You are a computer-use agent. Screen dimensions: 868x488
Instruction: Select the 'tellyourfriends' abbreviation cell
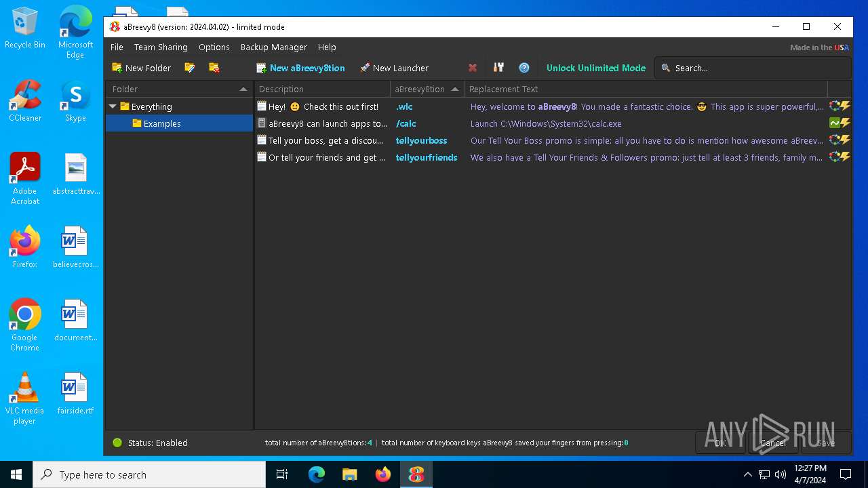427,157
